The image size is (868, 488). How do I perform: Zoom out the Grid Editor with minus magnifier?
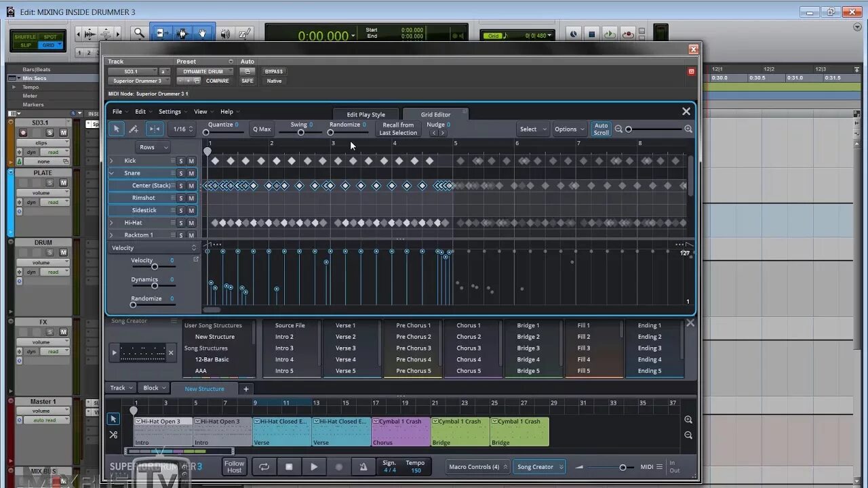click(618, 129)
